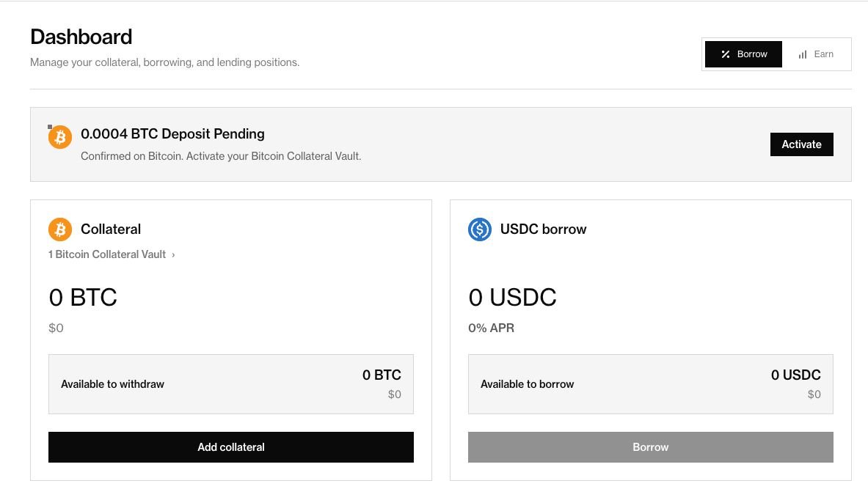
Task: Click the '0 BTC' available to withdraw value
Action: [x=382, y=375]
